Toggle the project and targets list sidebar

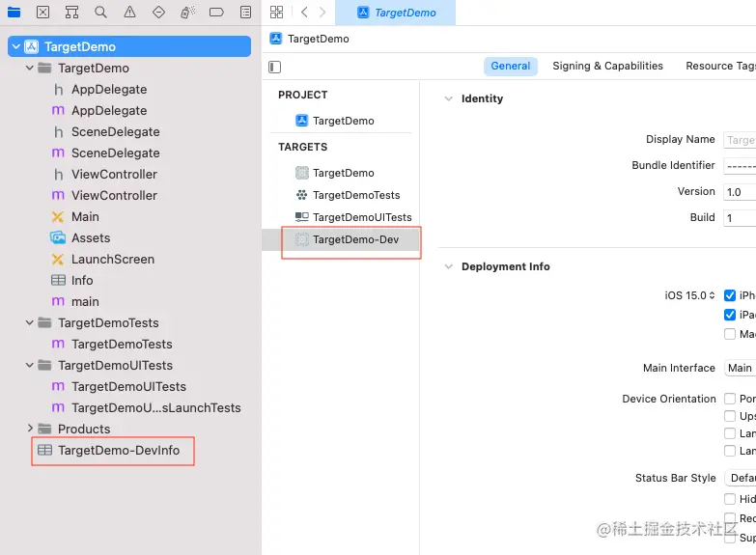[275, 67]
